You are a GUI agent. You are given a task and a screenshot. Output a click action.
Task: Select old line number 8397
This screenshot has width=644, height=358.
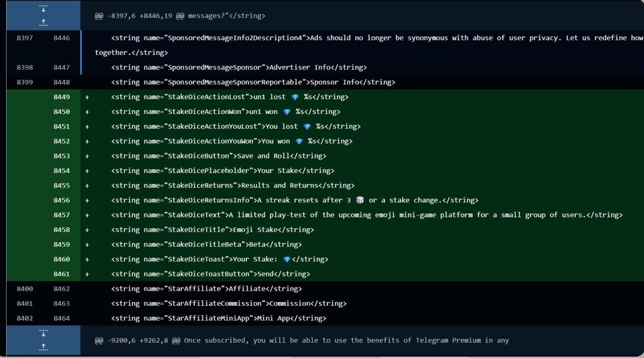pyautogui.click(x=25, y=38)
